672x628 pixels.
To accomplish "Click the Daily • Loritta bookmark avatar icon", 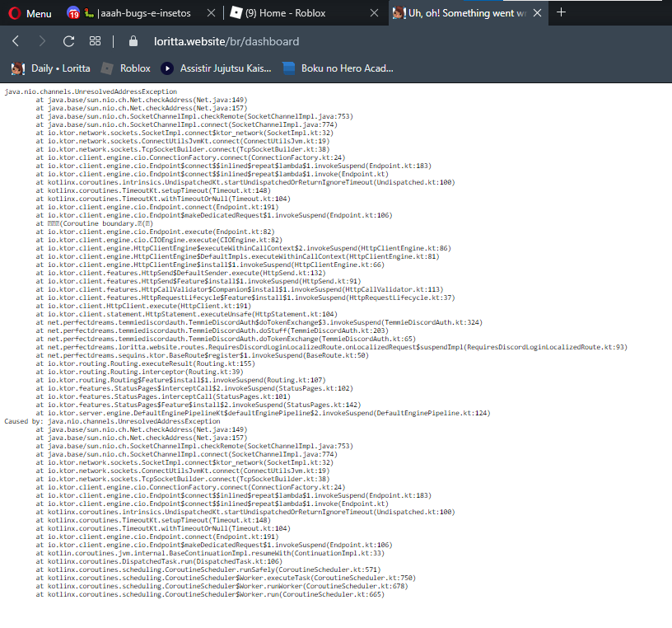I will point(16,68).
